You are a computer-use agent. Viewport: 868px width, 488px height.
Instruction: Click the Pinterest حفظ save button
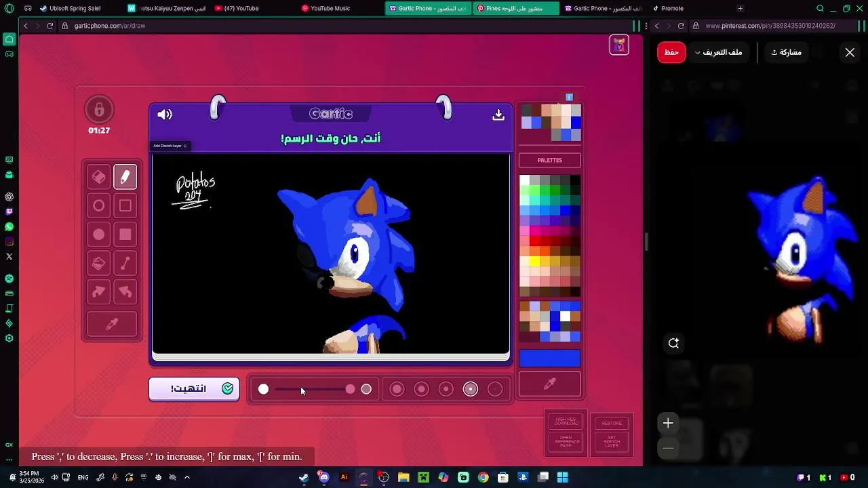[671, 53]
